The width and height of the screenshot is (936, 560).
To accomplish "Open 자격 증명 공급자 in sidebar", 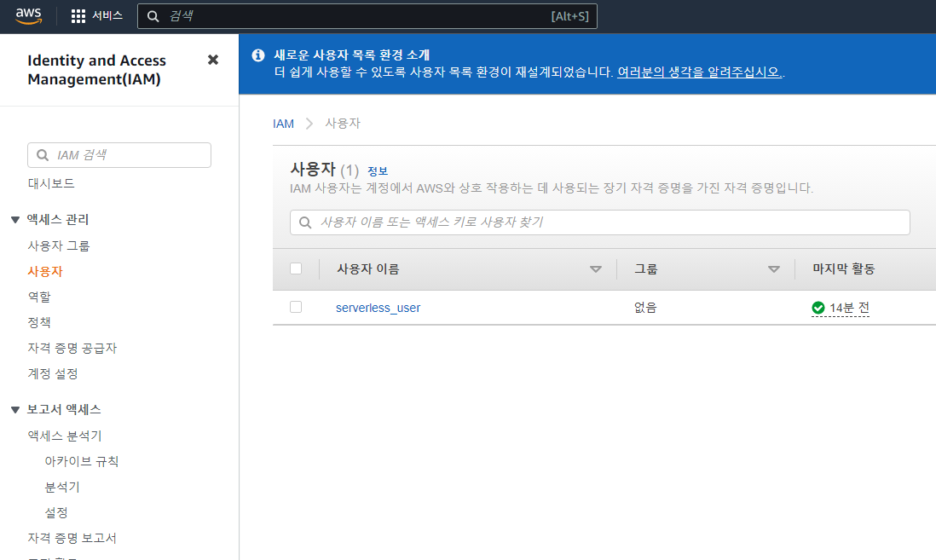I will pyautogui.click(x=72, y=348).
